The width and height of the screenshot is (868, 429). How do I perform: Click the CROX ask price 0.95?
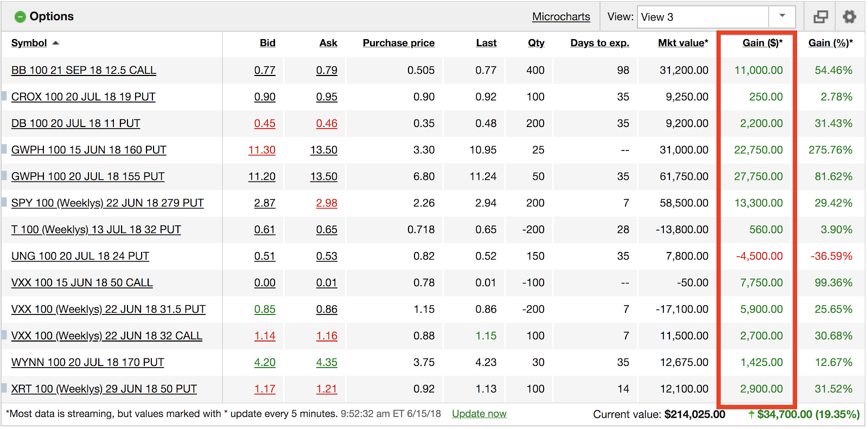(x=327, y=97)
